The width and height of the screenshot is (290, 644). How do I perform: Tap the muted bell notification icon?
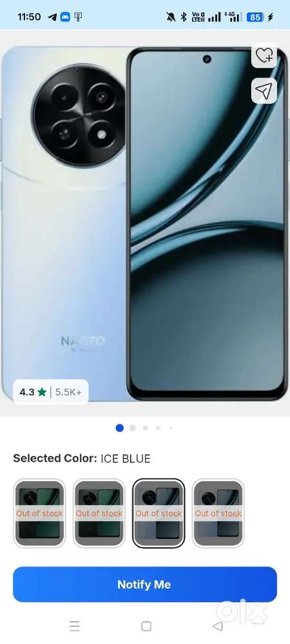tap(171, 17)
